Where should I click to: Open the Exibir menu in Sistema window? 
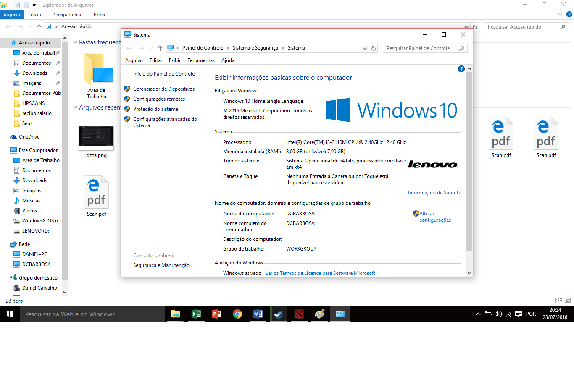[x=175, y=60]
